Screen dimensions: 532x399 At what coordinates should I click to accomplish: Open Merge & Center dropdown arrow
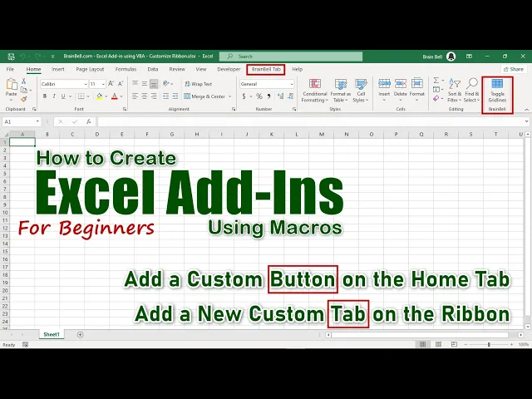coord(230,96)
